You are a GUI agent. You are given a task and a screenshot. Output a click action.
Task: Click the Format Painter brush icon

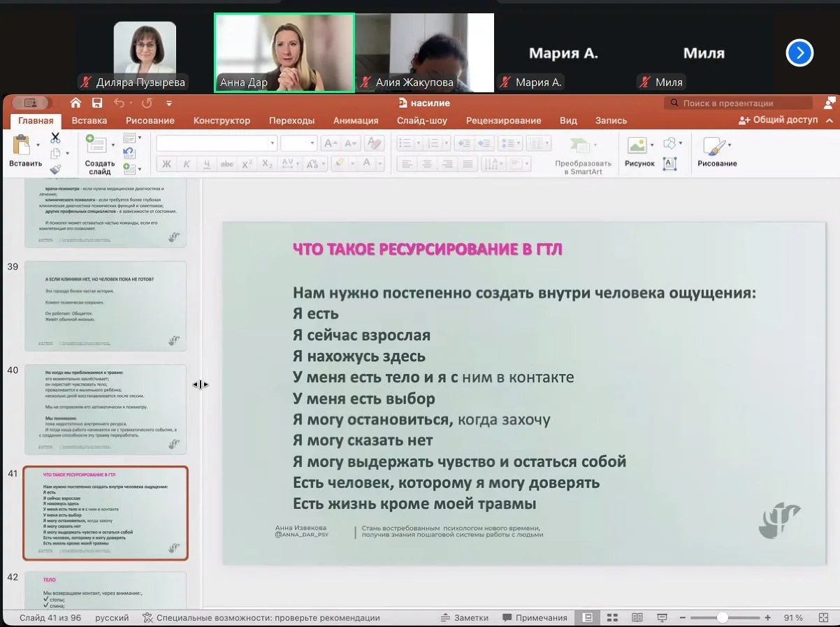[x=55, y=168]
